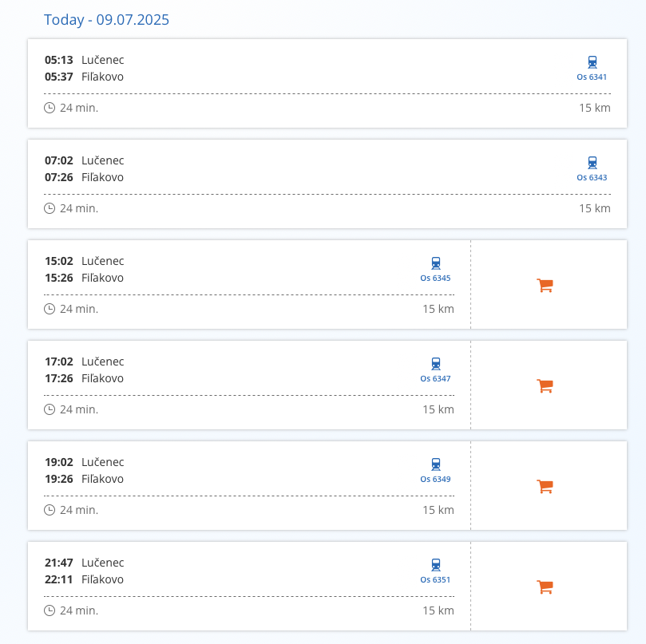Click the train icon for Os 6345
The height and width of the screenshot is (644, 646).
[x=435, y=263]
